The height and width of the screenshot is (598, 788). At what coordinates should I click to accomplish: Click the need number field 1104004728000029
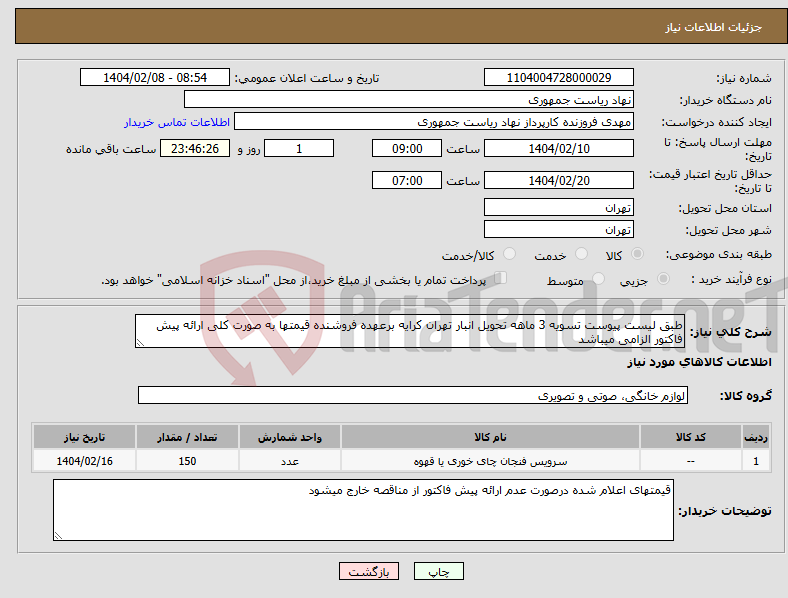coord(559,78)
